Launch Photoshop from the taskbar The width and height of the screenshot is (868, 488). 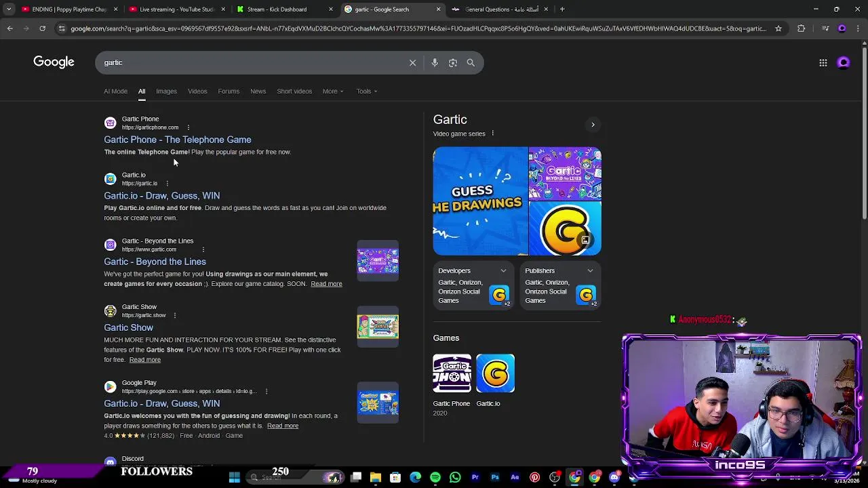(495, 477)
